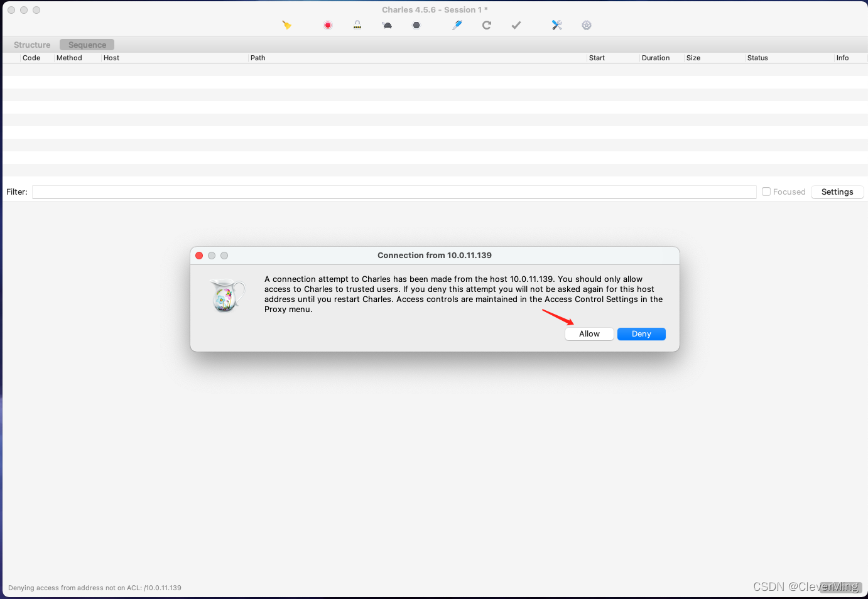Deny the connection attempt
The height and width of the screenshot is (599, 868).
click(641, 334)
